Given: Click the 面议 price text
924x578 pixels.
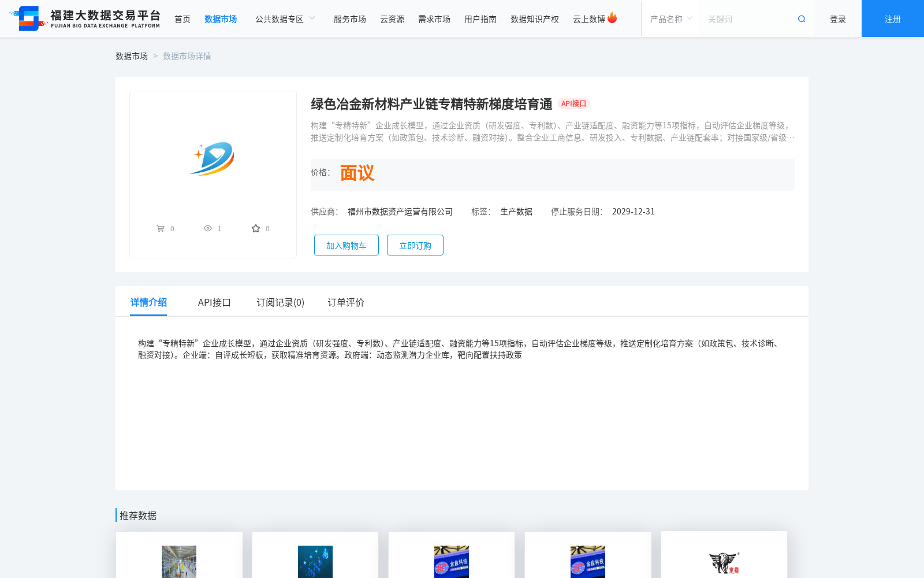Looking at the screenshot, I should tap(357, 173).
